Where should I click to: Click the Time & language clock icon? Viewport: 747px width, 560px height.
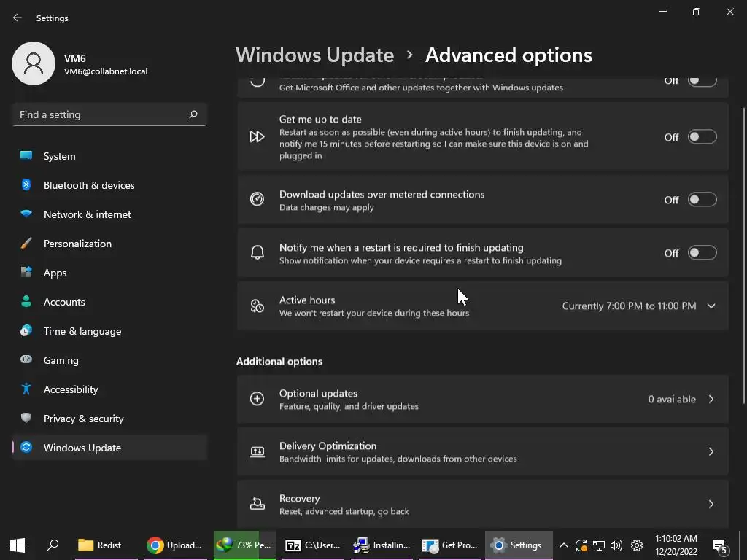[26, 330]
